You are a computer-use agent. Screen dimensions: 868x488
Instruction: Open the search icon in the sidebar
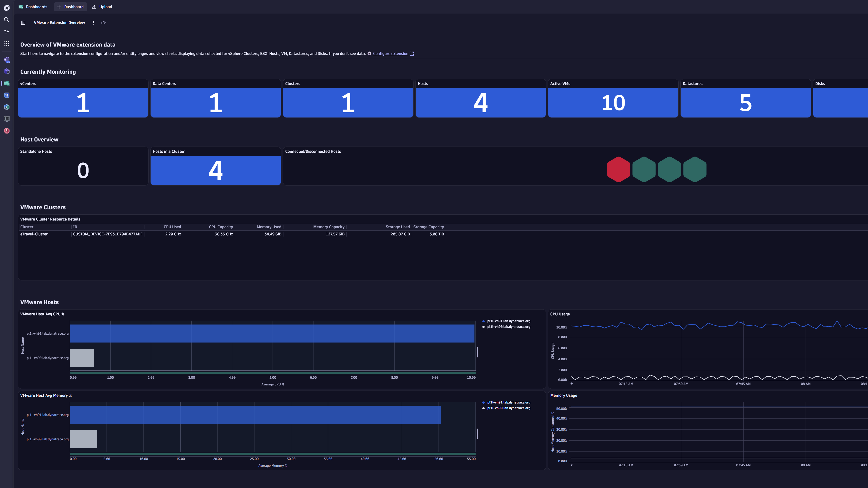(6, 20)
